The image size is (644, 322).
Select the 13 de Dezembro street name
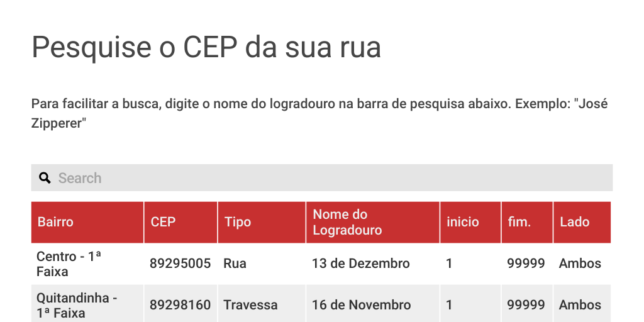tap(360, 264)
